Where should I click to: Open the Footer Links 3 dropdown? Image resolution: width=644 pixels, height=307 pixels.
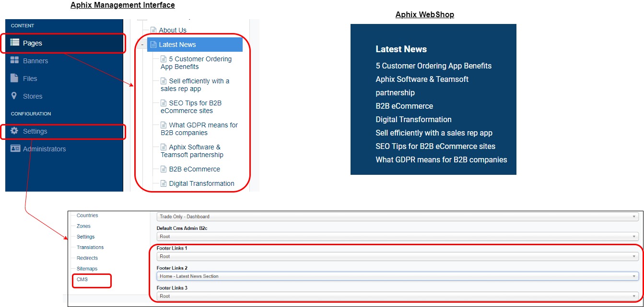pos(397,296)
